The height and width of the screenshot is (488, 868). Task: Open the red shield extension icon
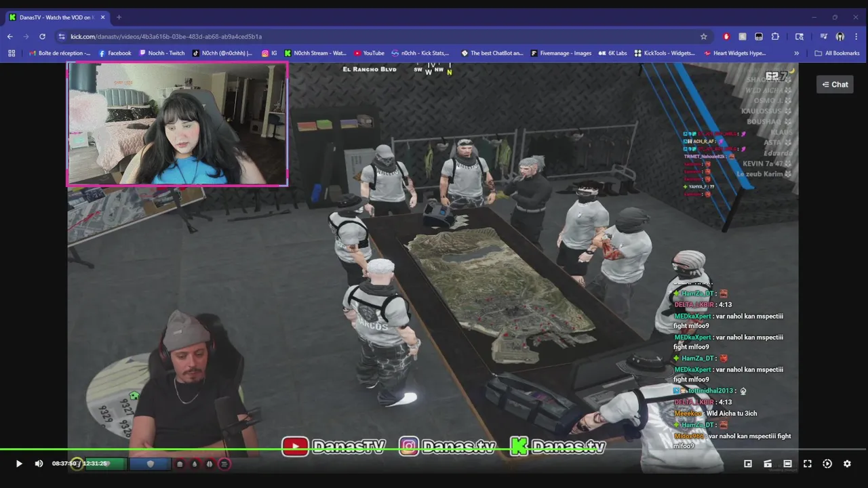(x=726, y=37)
